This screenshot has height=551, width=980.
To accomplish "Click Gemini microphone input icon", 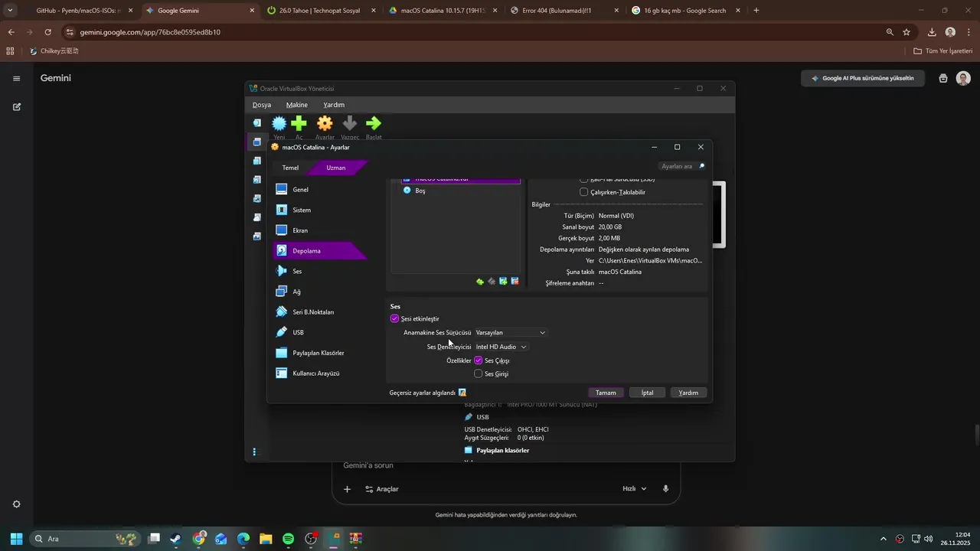I will [x=665, y=489].
